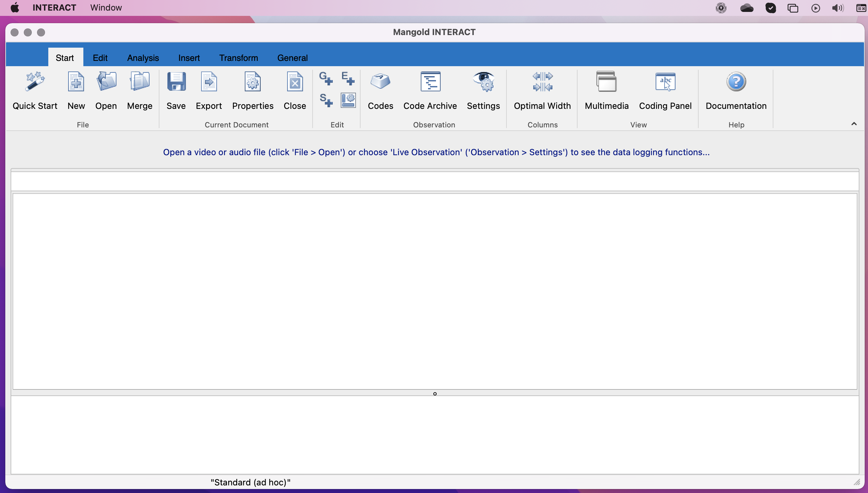868x493 pixels.
Task: Open the Apple menu
Action: click(15, 8)
